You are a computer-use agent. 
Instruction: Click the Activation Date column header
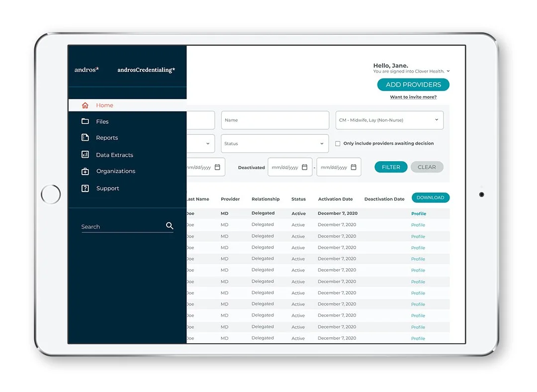tap(335, 199)
